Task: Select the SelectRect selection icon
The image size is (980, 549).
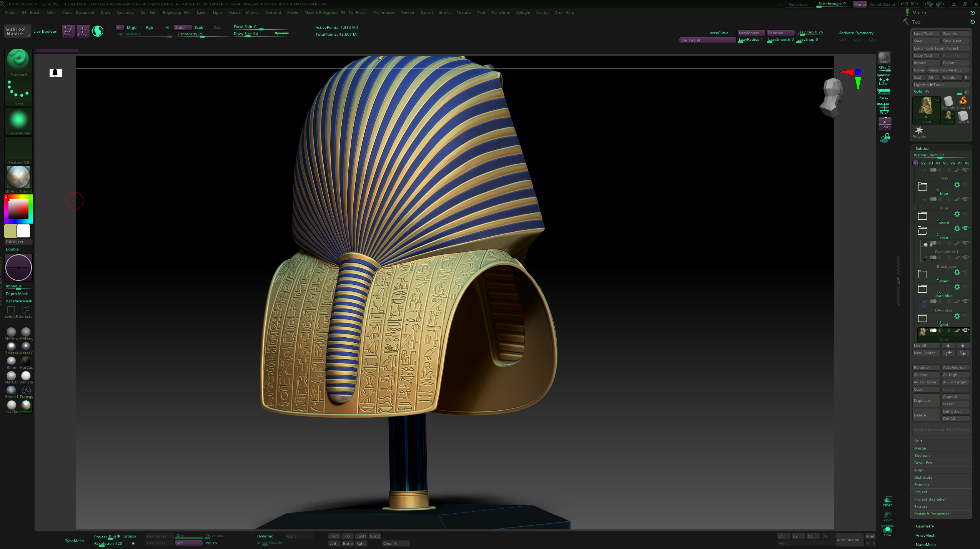Action: (11, 312)
